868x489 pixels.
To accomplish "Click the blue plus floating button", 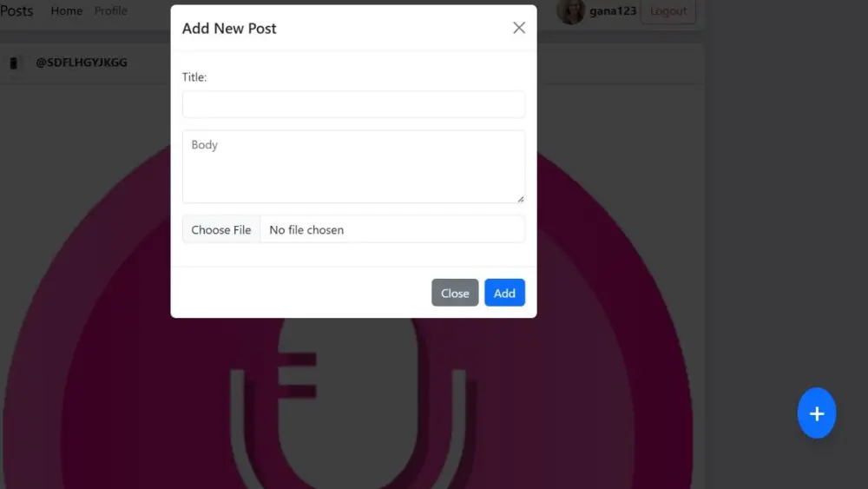I will click(817, 413).
